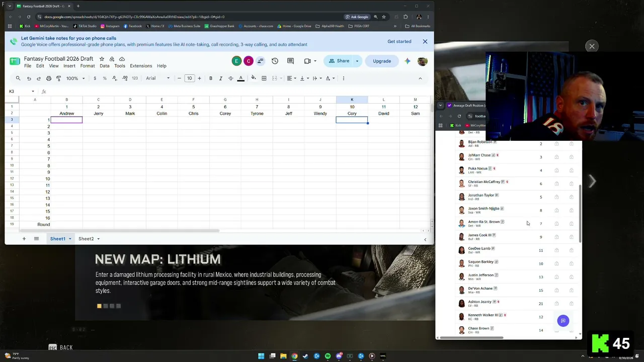Open the File menu
Image resolution: width=644 pixels, height=362 pixels.
tap(28, 66)
